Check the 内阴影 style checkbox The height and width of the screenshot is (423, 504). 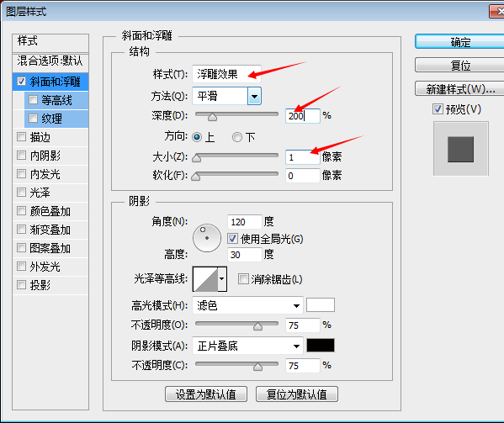pyautogui.click(x=22, y=156)
